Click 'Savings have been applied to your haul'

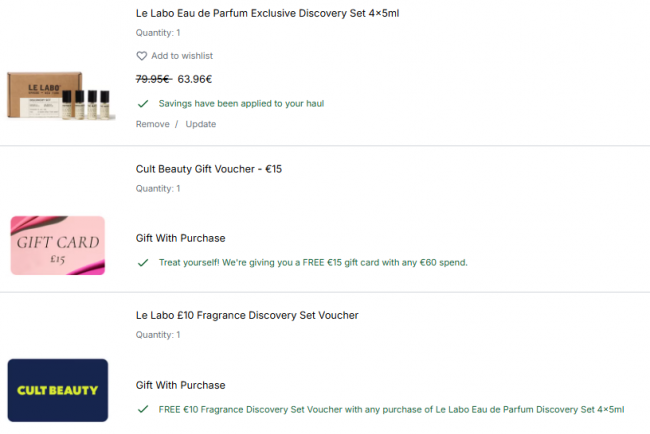coord(241,103)
